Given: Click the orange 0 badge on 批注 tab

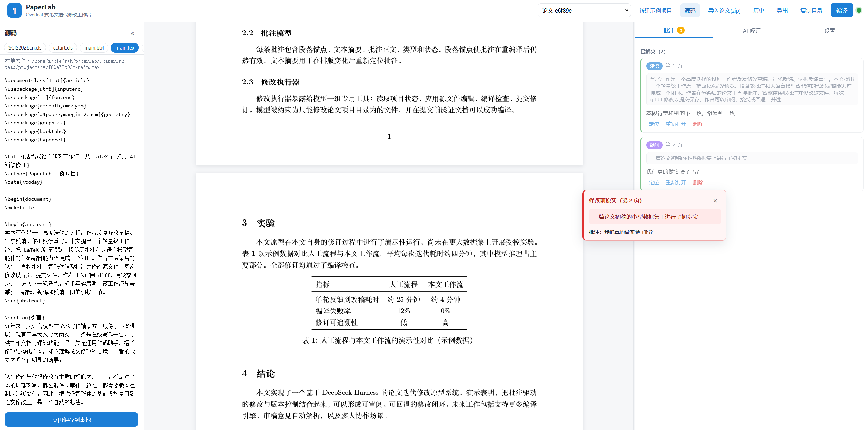Looking at the screenshot, I should point(680,31).
